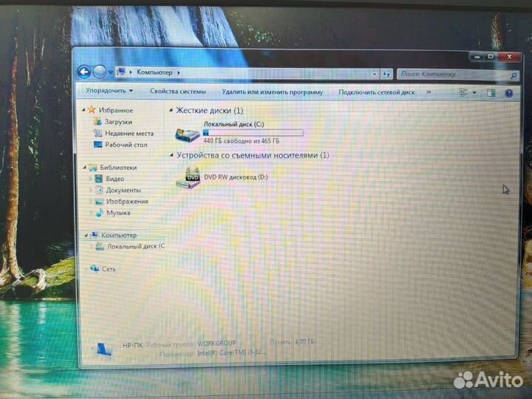Open the Музыка library
The width and height of the screenshot is (532, 399).
pos(118,213)
